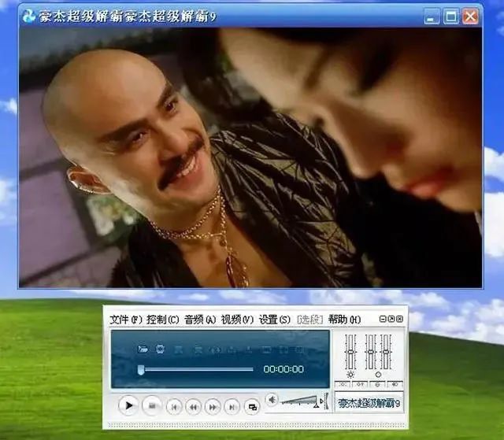Image resolution: width=504 pixels, height=440 pixels.
Task: Open the 设置(S) menu
Action: 275,320
